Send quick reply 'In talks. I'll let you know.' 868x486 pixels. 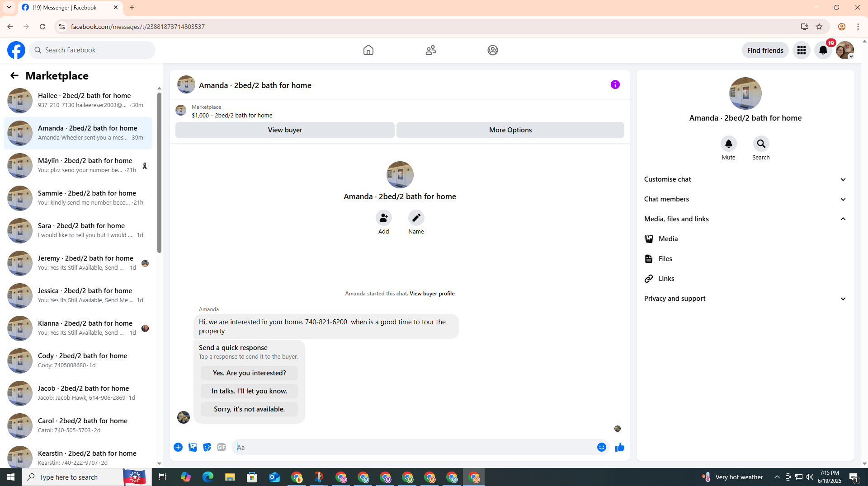point(249,391)
